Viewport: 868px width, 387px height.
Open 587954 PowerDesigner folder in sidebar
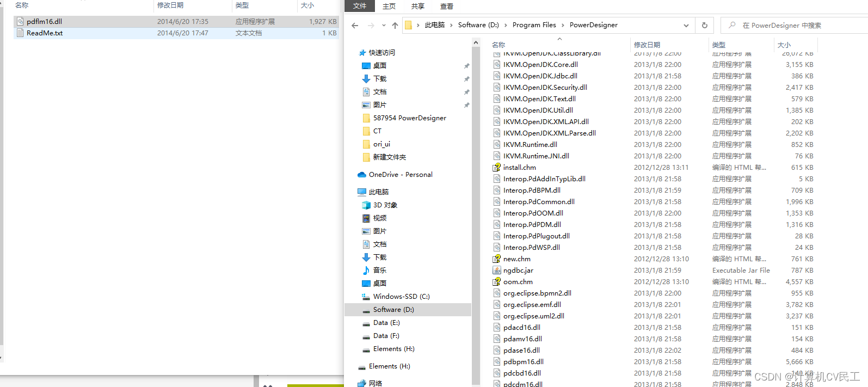410,118
